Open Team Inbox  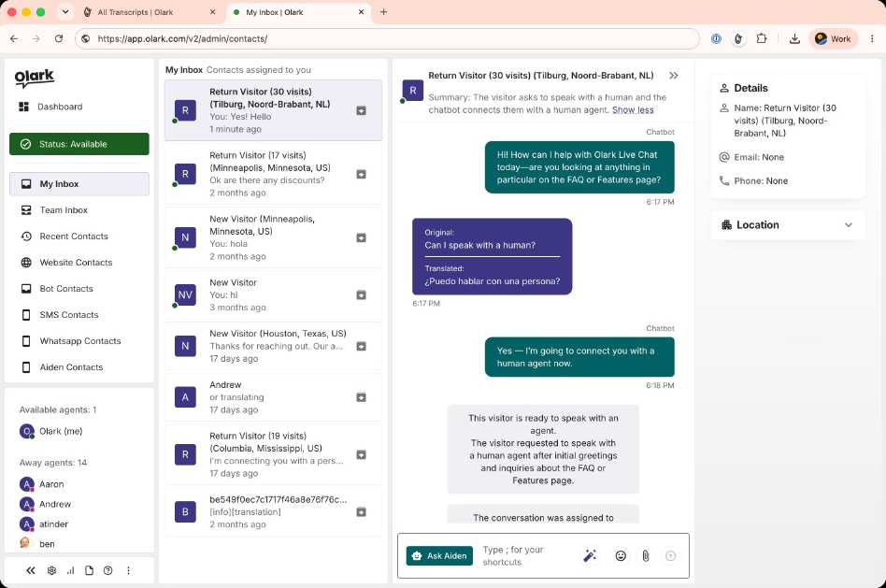coord(64,210)
